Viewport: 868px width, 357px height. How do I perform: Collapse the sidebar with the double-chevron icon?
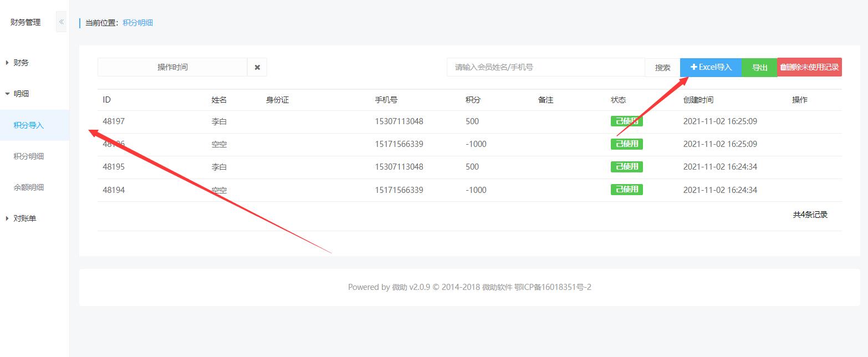(x=61, y=22)
